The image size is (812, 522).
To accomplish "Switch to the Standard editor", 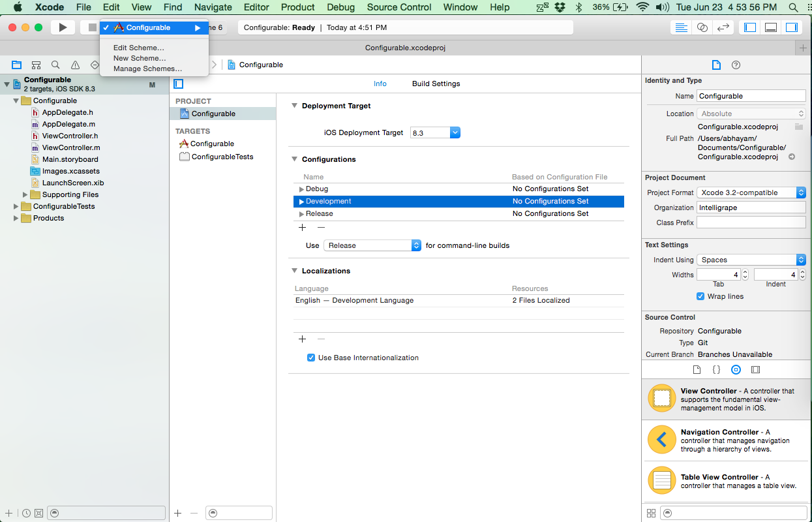I will pyautogui.click(x=682, y=27).
